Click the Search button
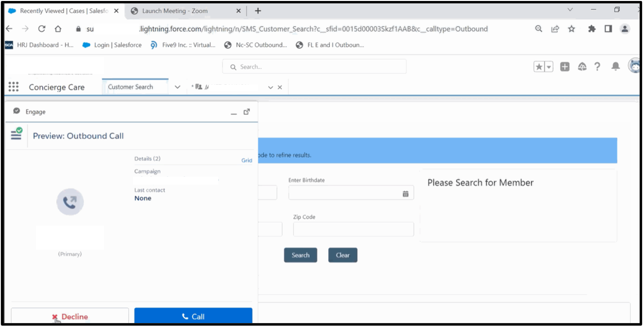The height and width of the screenshot is (326, 644). click(x=300, y=255)
